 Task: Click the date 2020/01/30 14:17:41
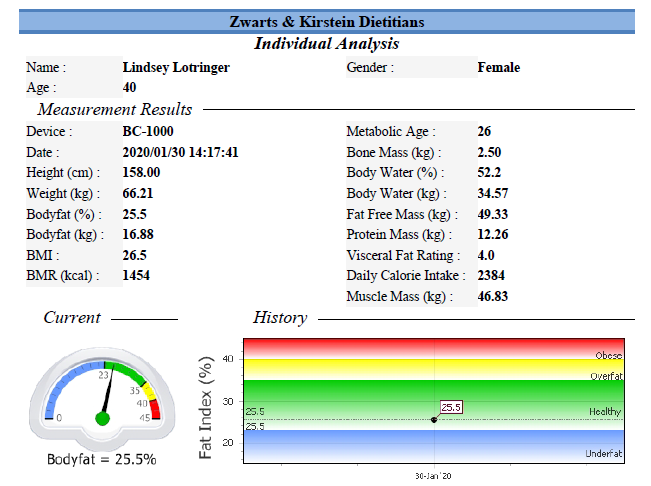point(180,152)
